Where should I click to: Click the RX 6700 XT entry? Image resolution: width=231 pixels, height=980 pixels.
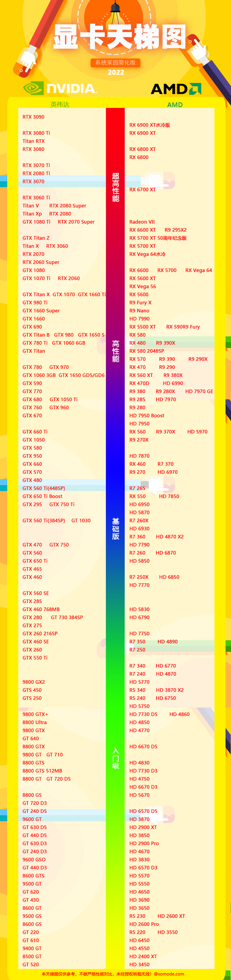click(143, 190)
